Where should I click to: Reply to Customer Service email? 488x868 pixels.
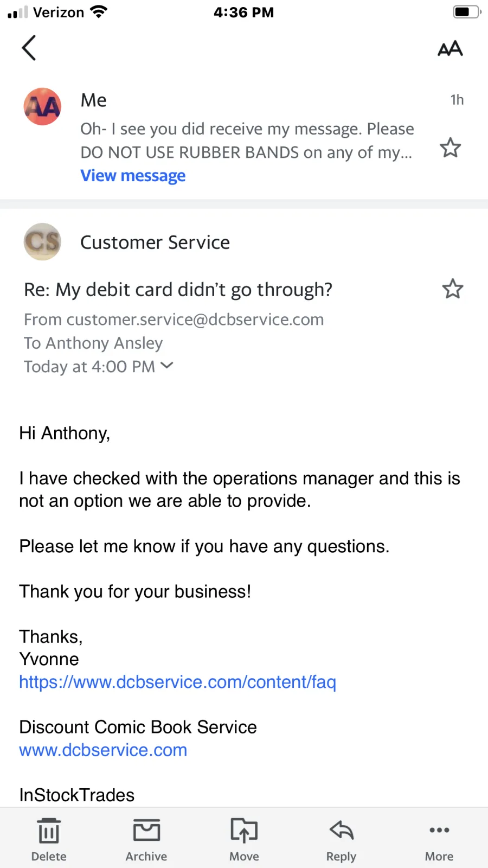[341, 839]
